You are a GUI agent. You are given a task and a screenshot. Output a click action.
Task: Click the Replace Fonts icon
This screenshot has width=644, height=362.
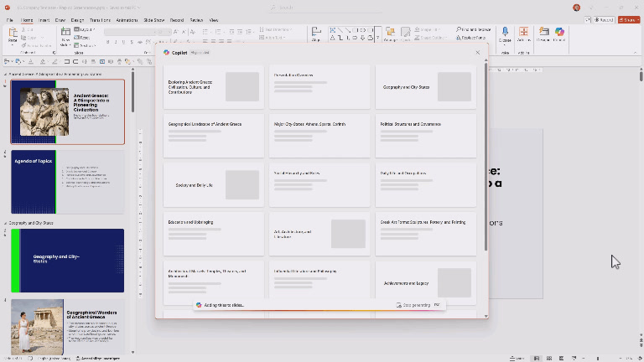tap(459, 38)
